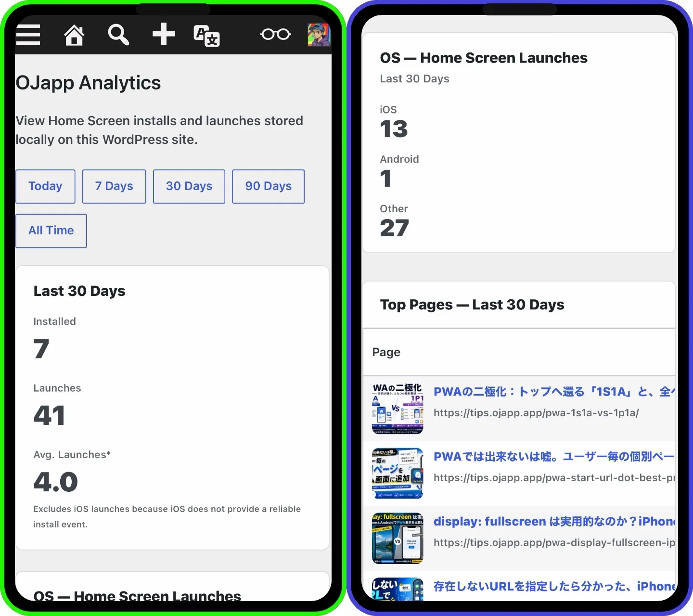This screenshot has height=616, width=693.
Task: Click the Launches value 41
Action: pos(49,415)
